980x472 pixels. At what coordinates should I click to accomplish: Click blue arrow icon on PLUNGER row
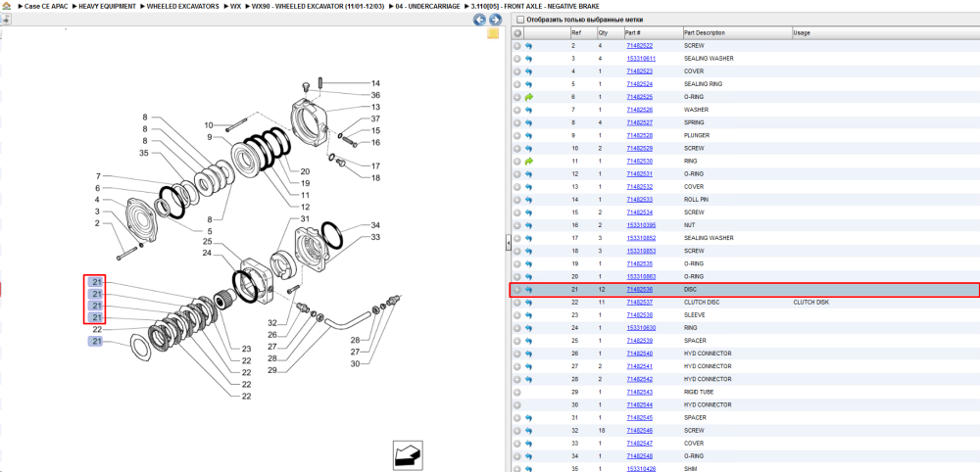(529, 135)
